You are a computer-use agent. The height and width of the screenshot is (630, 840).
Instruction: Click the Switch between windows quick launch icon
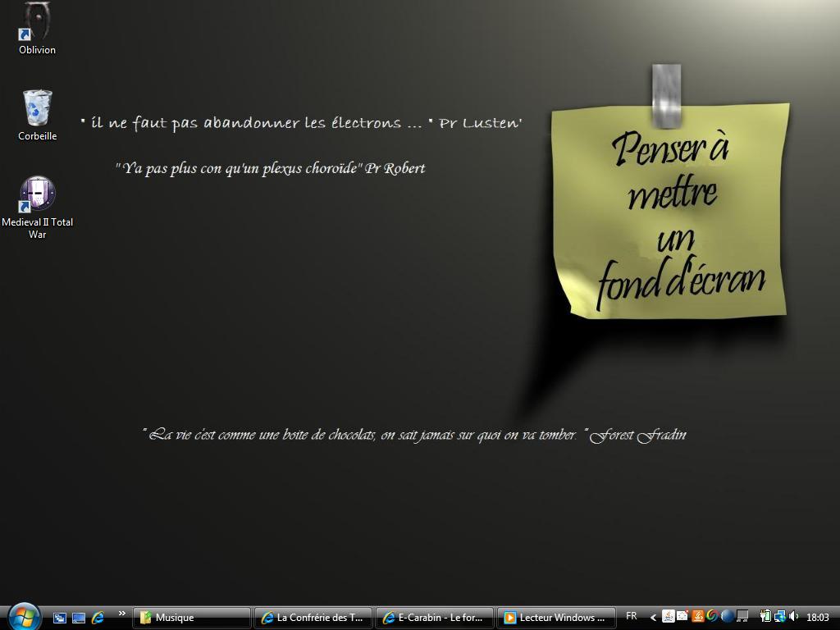click(60, 618)
